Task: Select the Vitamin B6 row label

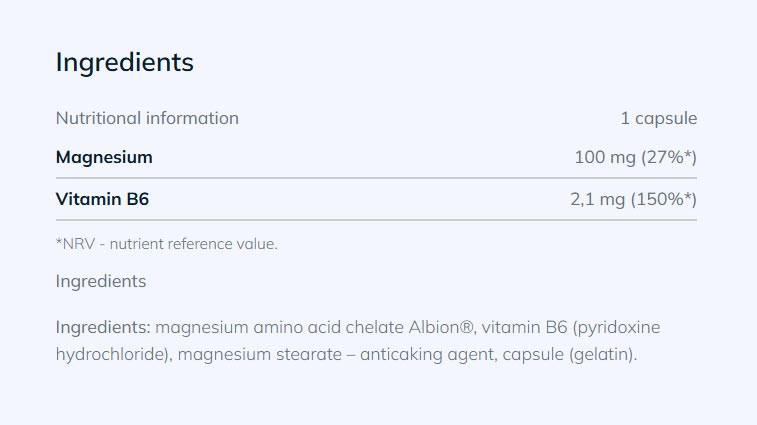Action: (102, 199)
